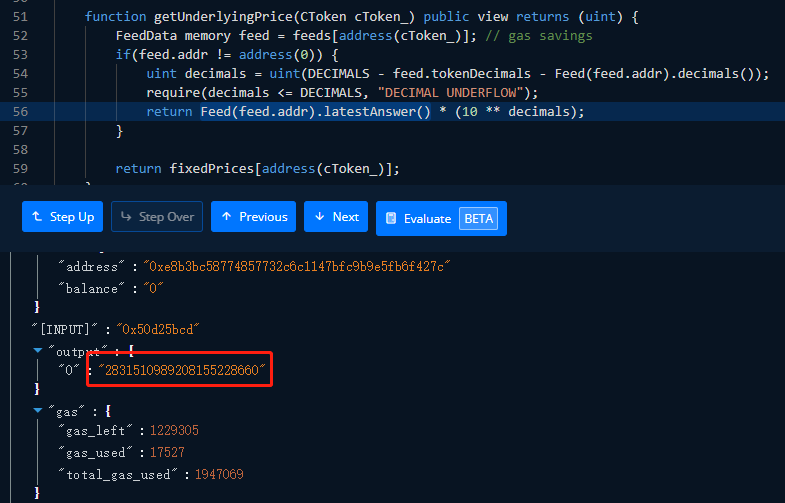Click the Step Up button
Screen dimensions: 785x503
[63, 217]
